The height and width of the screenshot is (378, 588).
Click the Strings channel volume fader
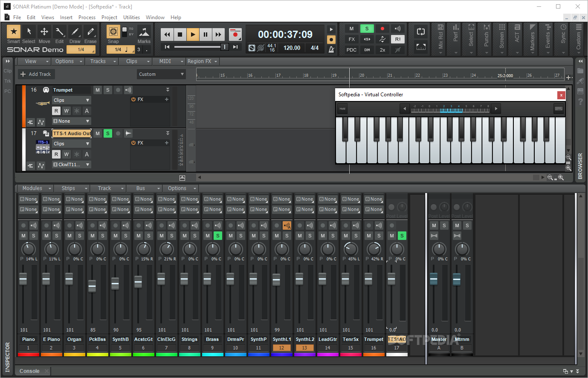click(184, 279)
